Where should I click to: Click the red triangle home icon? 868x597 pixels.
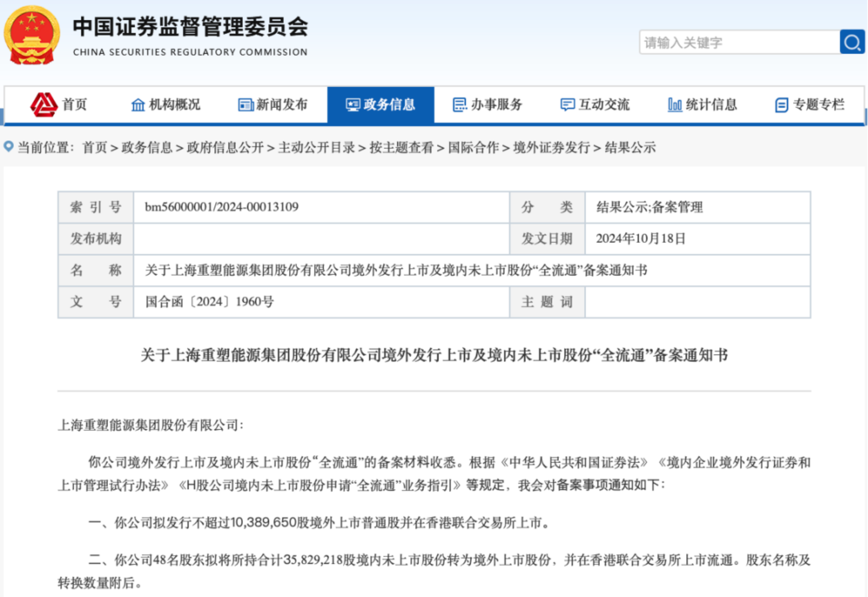(x=43, y=104)
